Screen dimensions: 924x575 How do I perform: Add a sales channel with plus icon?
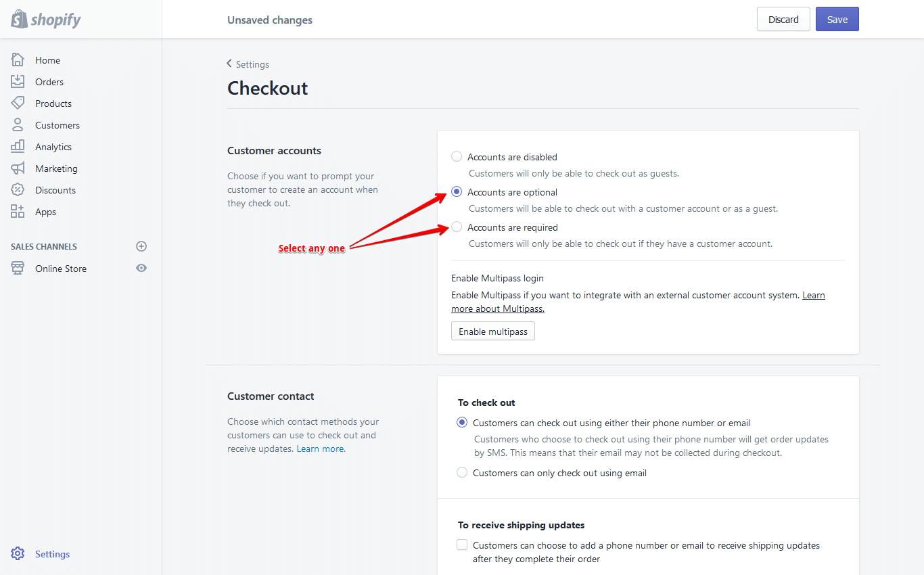pyautogui.click(x=141, y=246)
